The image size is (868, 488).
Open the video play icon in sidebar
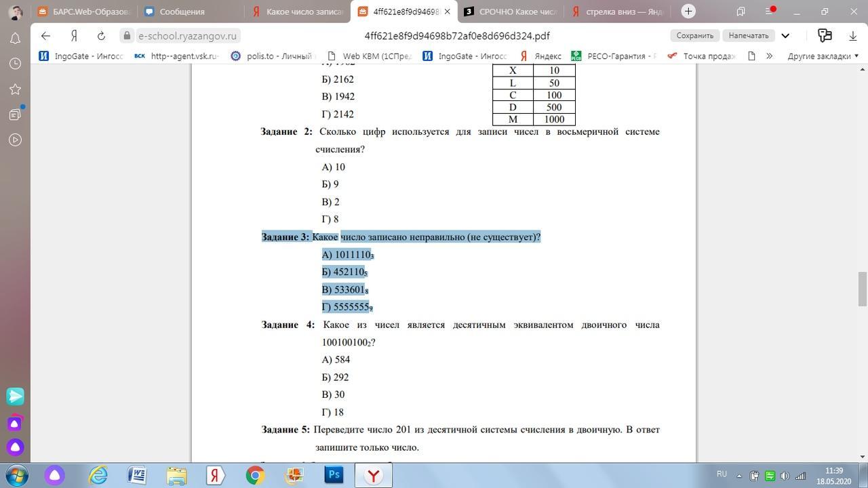tap(16, 140)
